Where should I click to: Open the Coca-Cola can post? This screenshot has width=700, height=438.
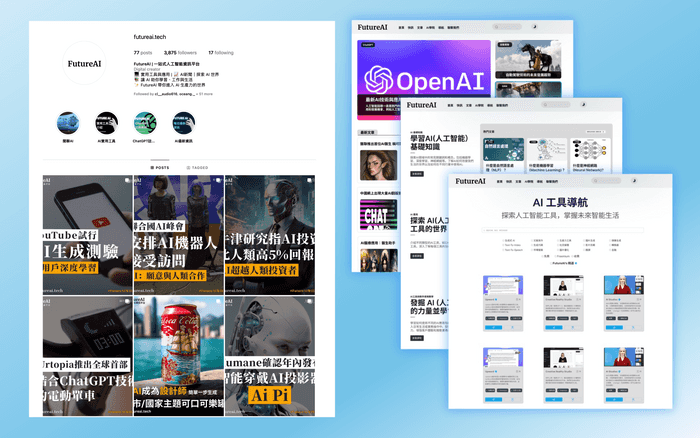tap(179, 356)
